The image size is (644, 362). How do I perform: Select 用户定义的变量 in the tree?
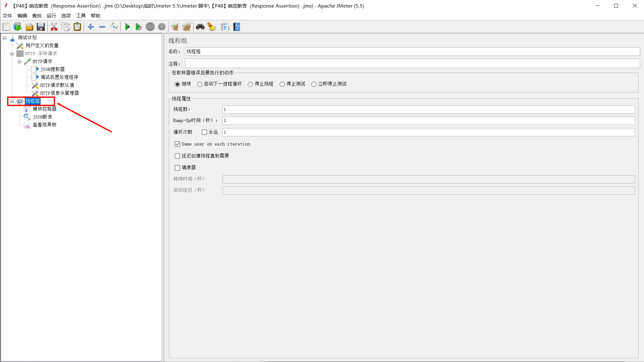pyautogui.click(x=42, y=46)
